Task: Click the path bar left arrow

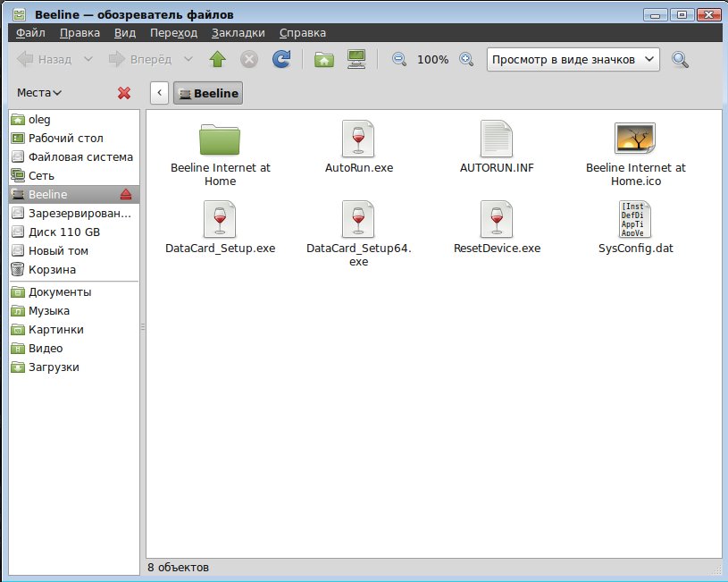Action: (x=159, y=93)
